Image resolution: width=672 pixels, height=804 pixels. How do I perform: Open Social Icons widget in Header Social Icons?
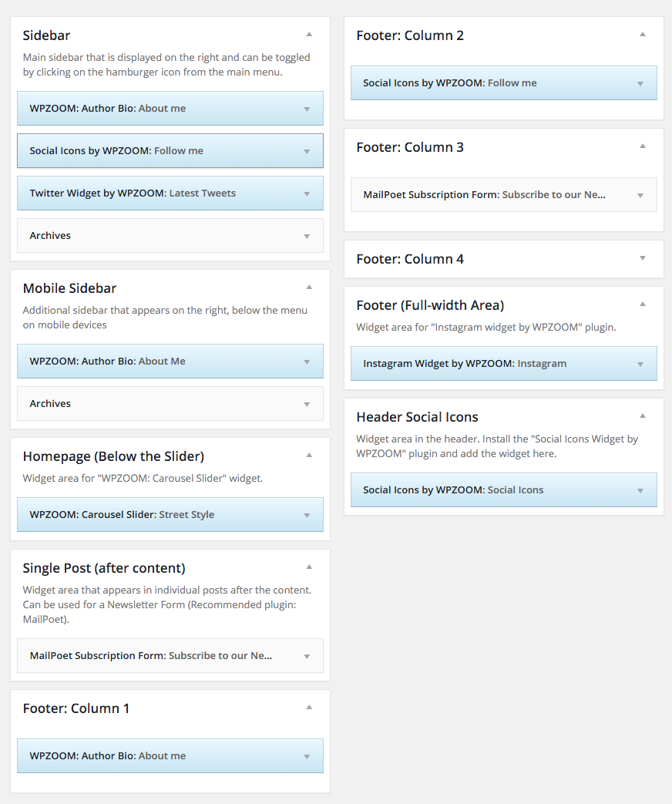(x=503, y=489)
